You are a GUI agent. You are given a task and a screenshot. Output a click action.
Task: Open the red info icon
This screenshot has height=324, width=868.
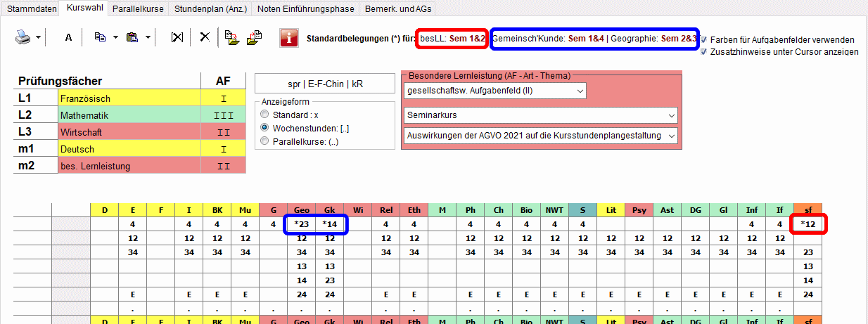coord(288,38)
